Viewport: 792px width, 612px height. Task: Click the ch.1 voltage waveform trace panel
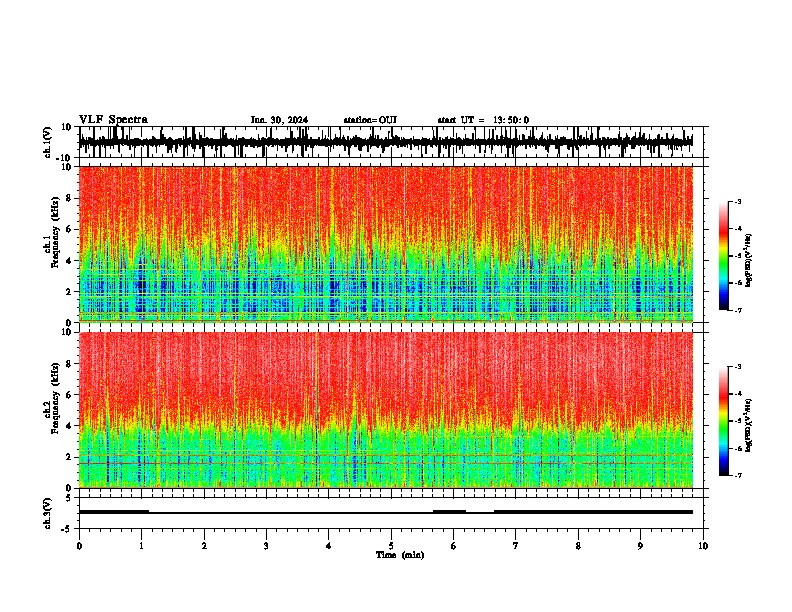tap(391, 142)
